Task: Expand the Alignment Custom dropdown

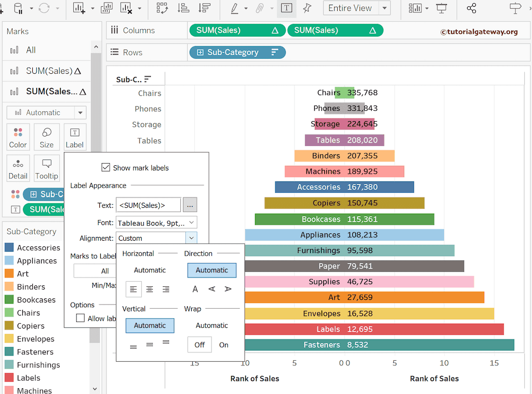Action: (191, 238)
